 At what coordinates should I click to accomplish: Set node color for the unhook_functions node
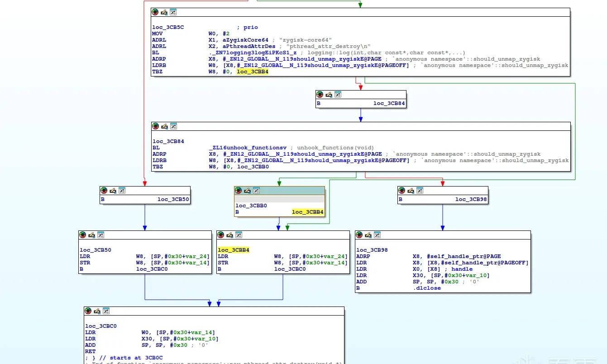[155, 126]
